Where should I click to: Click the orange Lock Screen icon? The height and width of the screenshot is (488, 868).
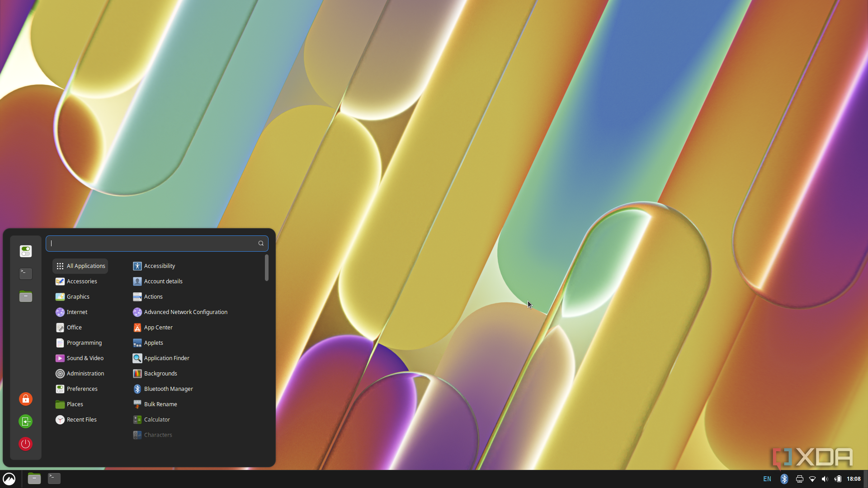point(26,399)
